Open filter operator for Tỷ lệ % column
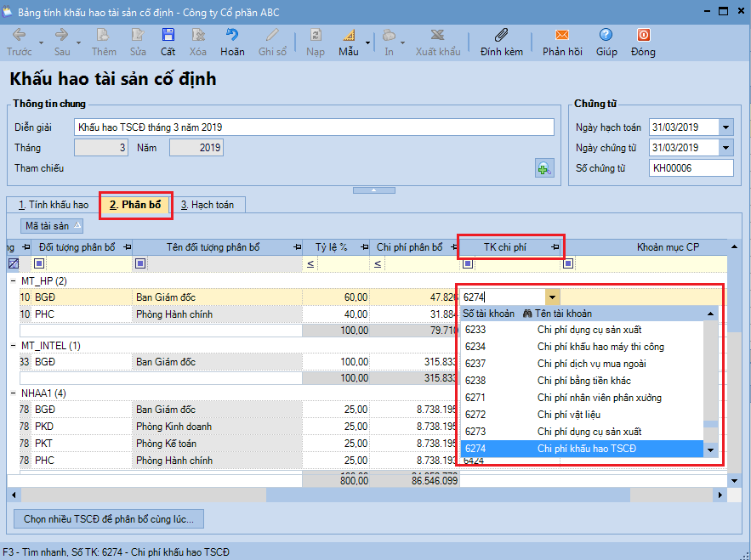Viewport: 751px width, 560px height. point(310,263)
